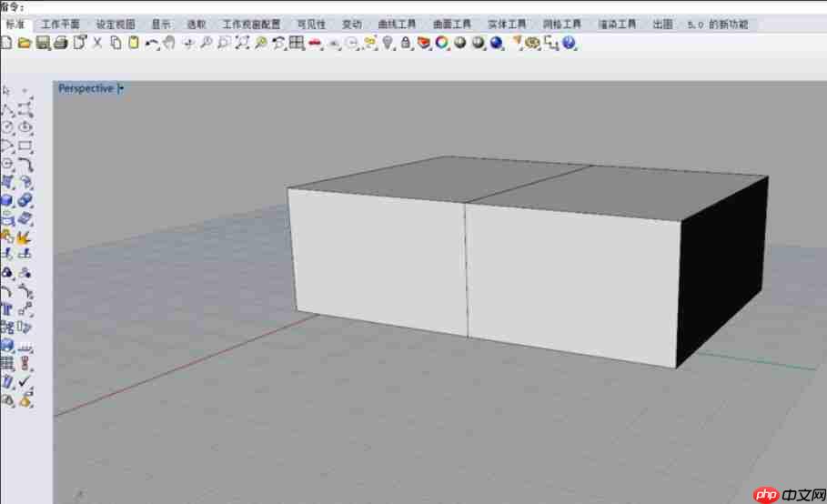Click the Help question mark globe icon
Image resolution: width=827 pixels, height=504 pixels.
(x=569, y=43)
